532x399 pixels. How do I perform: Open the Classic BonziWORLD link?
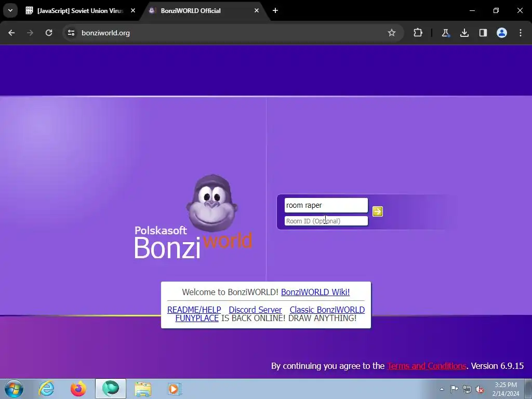tap(327, 310)
